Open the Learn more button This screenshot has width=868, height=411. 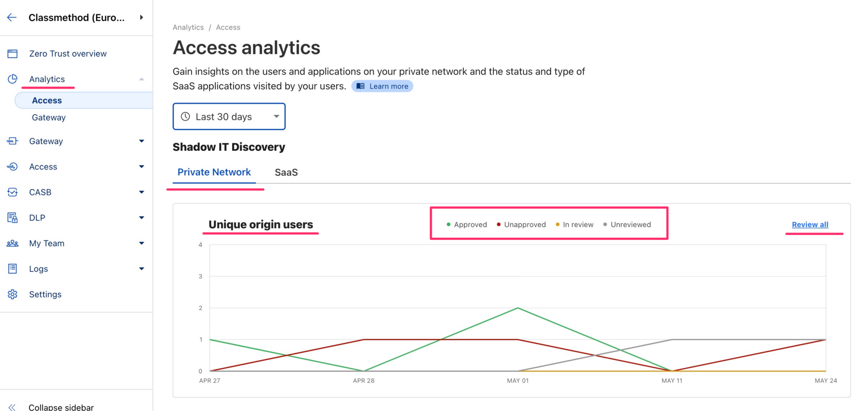382,86
